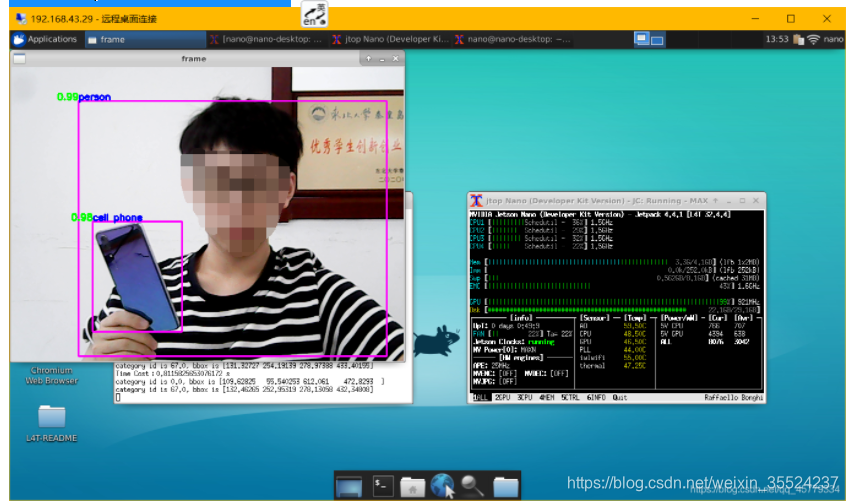Open the blue folder icon at dock's right end
The height and width of the screenshot is (502, 849).
(x=506, y=486)
